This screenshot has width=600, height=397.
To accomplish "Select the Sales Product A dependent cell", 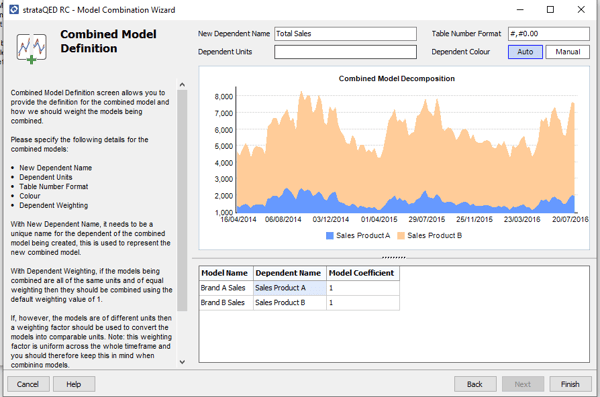I will (x=289, y=288).
